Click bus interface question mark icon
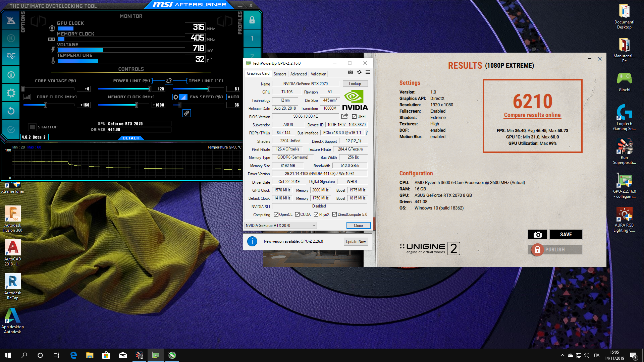Viewport: 644px width, 362px height. [366, 133]
